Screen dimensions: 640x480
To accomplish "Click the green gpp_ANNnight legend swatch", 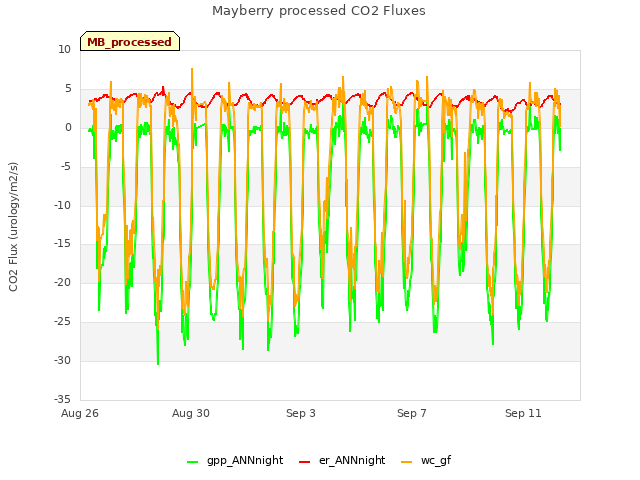I will coord(192,462).
